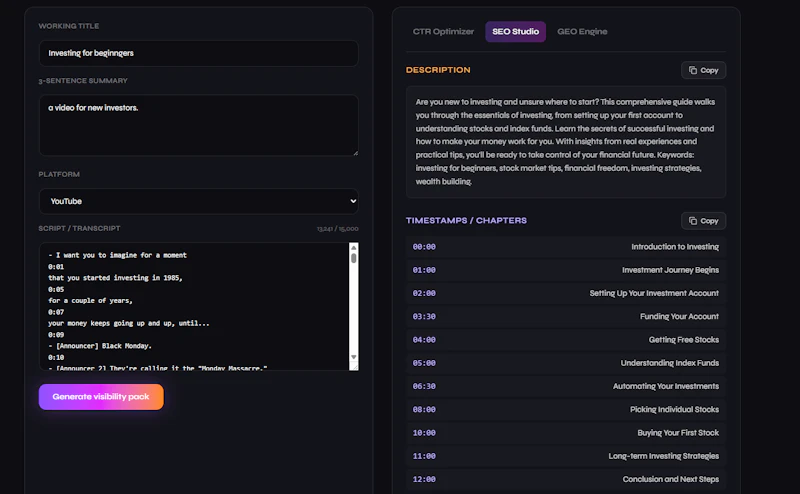Grab the transcript scrollbar thumb

coord(354,258)
